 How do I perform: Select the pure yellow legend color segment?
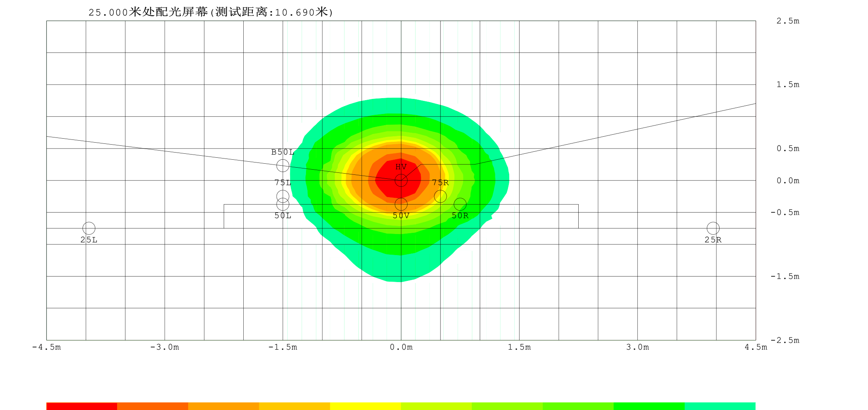click(365, 406)
